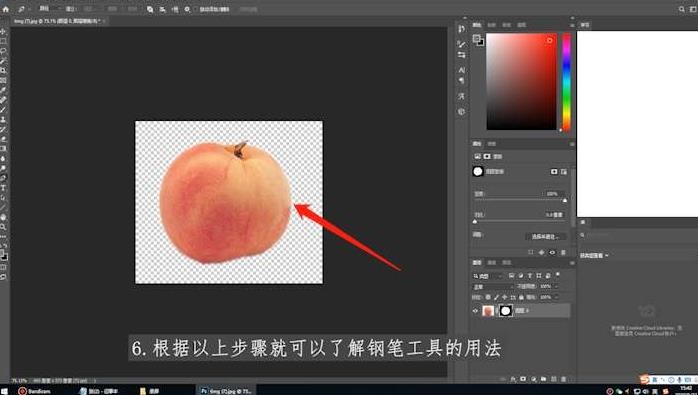Select the Zoom tool
698x395 pixels.
click(x=4, y=227)
